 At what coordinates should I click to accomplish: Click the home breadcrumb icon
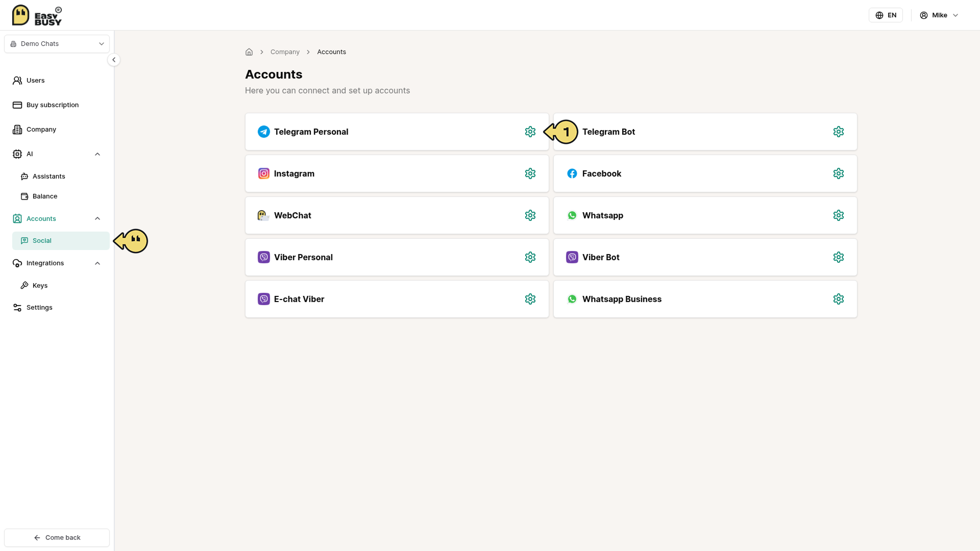(x=249, y=52)
